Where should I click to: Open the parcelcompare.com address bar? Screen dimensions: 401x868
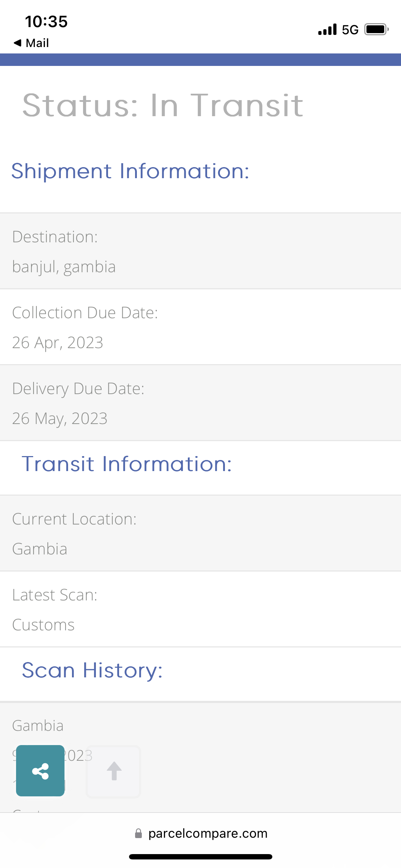[x=207, y=833]
